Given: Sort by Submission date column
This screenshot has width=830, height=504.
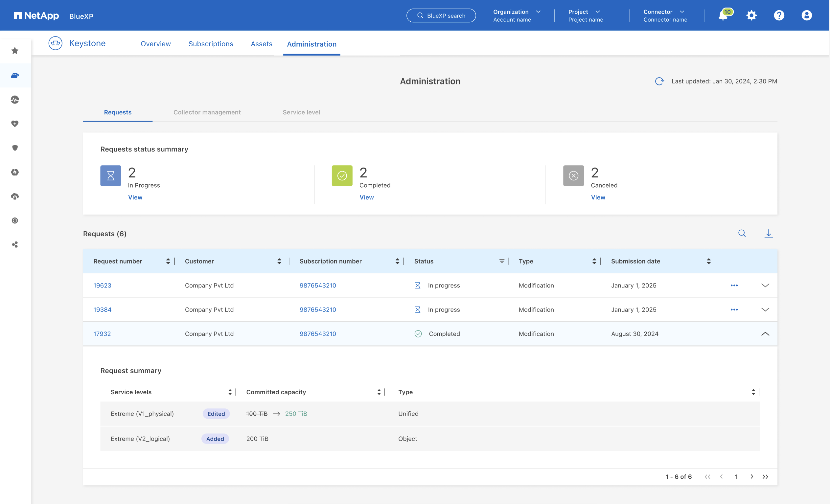Looking at the screenshot, I should pyautogui.click(x=708, y=261).
